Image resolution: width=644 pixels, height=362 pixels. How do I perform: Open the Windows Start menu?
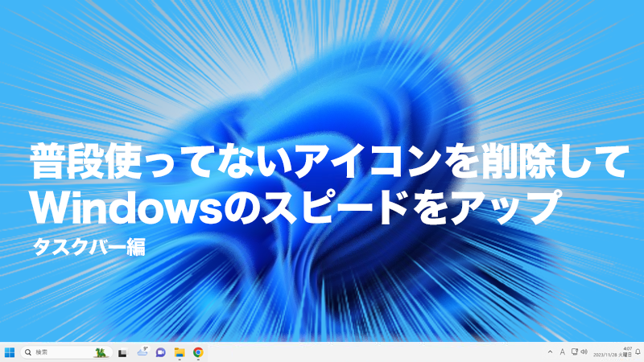point(10,352)
